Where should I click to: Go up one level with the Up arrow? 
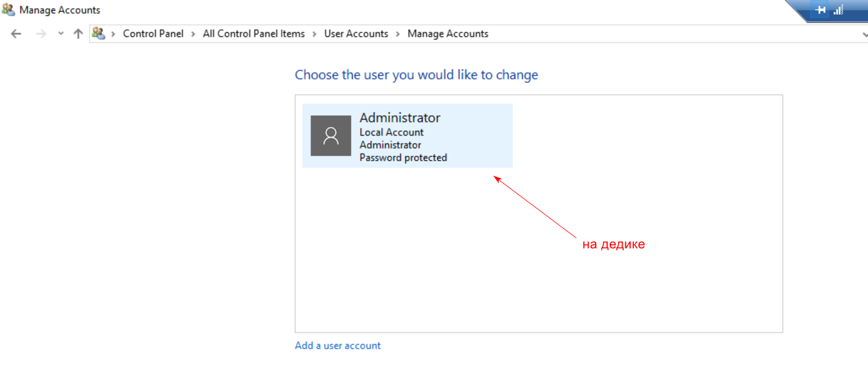point(78,34)
